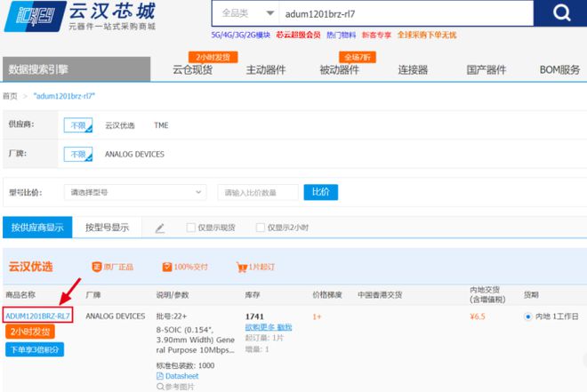Click the 数据搜索引擎 header tab
The height and width of the screenshot is (392, 587).
tap(76, 69)
